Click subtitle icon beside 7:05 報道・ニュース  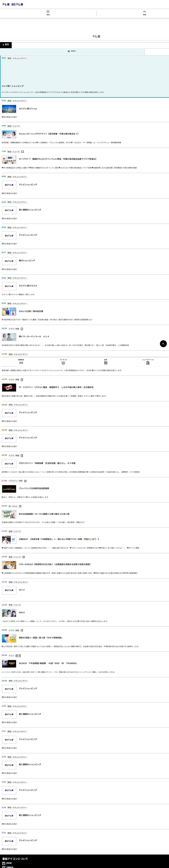pyautogui.click(x=23, y=152)
